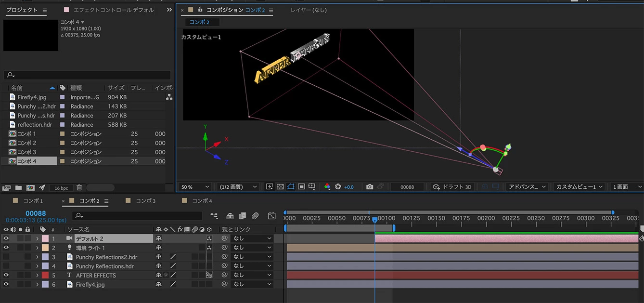Image resolution: width=644 pixels, height=303 pixels.
Task: Click shy switch on Punchy Reflections2.hdr layer
Action: coord(158,257)
